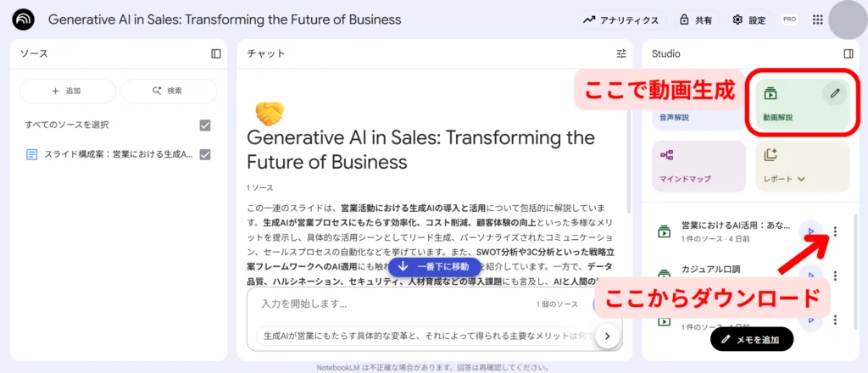The image size is (868, 373).
Task: Play the 営業におけるAI活用 video overview
Action: point(810,231)
